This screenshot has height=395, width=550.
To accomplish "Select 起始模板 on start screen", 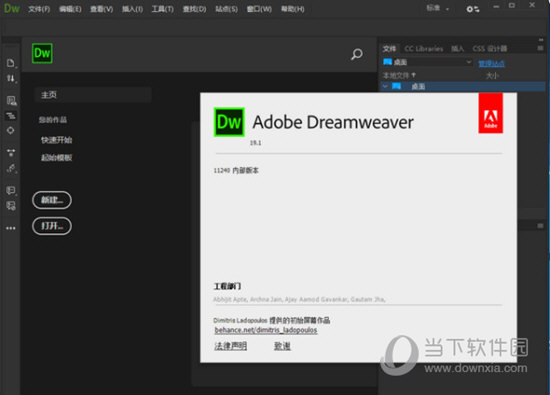I will (x=56, y=158).
